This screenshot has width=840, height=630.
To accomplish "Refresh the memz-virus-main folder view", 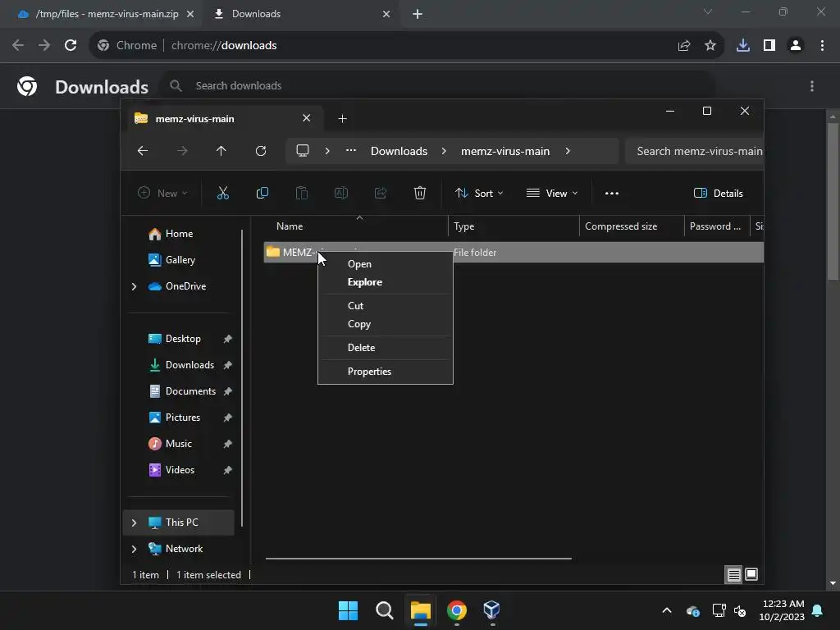I will pos(261,151).
